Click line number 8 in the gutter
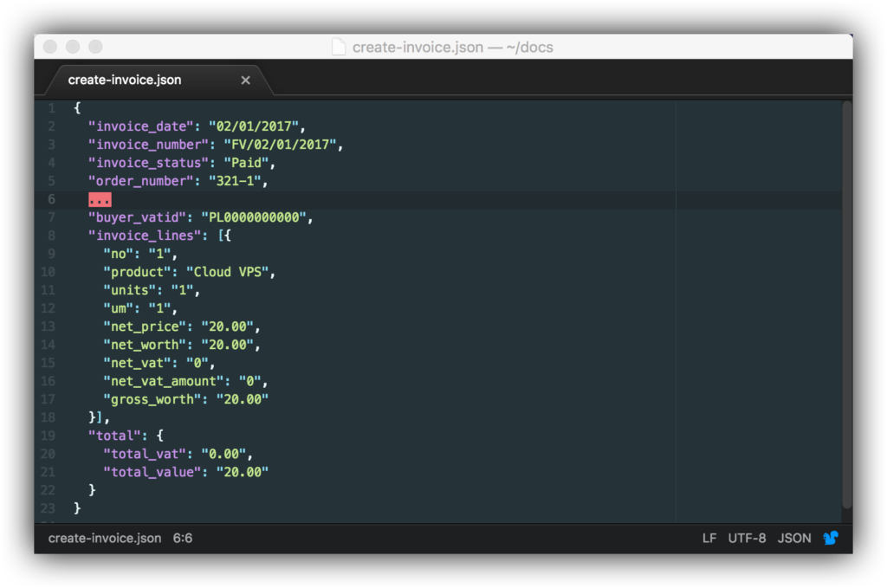This screenshot has width=887, height=588. [x=51, y=236]
